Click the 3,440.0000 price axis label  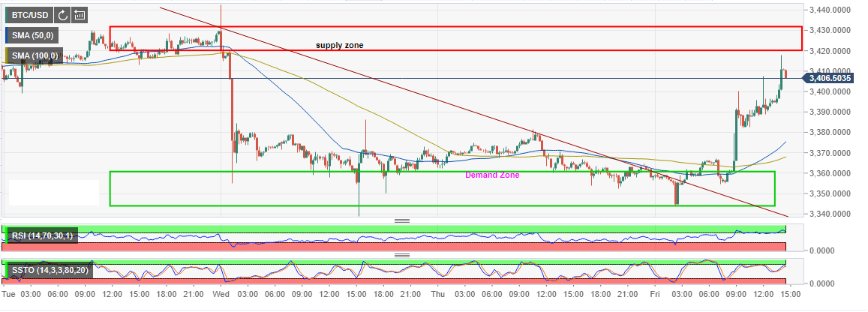click(833, 10)
